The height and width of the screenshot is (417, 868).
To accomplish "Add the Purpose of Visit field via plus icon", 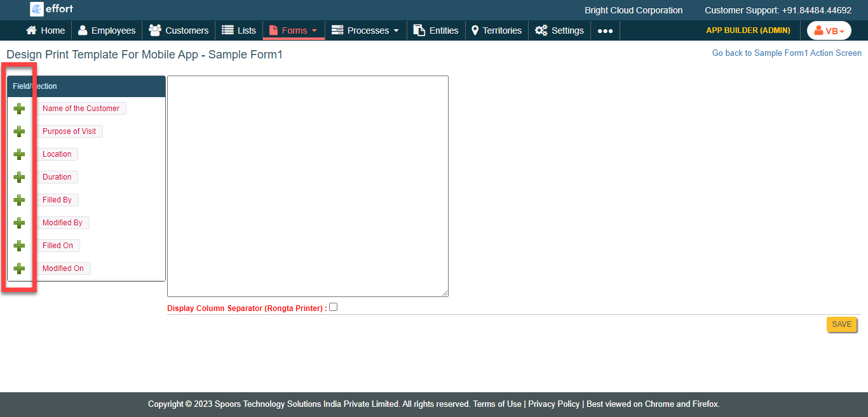I will tap(19, 131).
